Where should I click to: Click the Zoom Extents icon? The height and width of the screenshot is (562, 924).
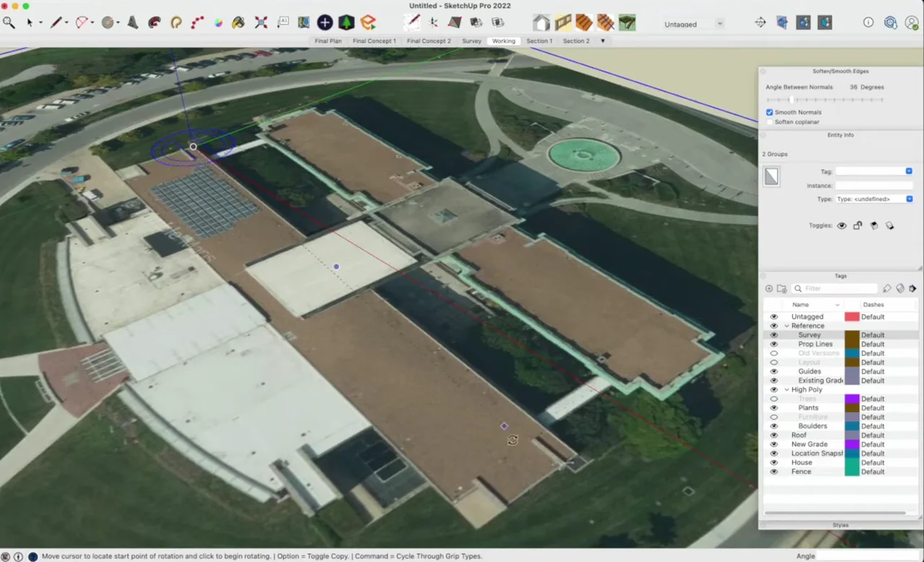pos(261,22)
